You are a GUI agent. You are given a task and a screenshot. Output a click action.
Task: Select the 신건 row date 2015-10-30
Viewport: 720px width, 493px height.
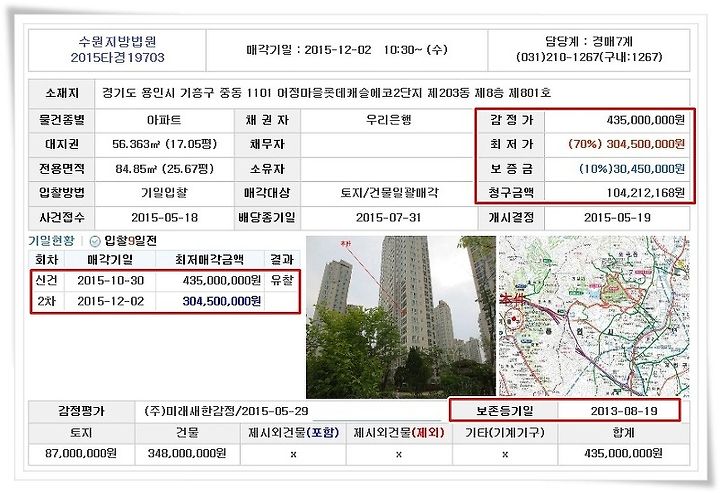111,280
